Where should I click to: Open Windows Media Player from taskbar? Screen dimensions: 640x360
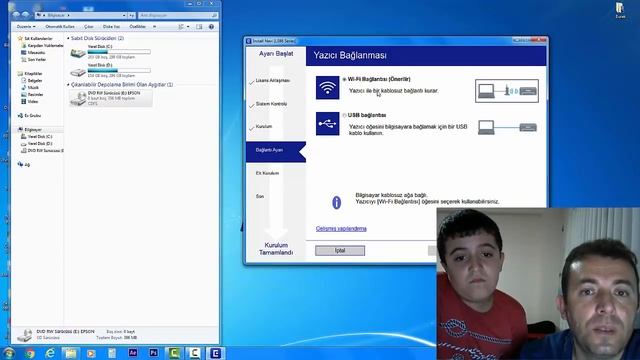(91, 353)
